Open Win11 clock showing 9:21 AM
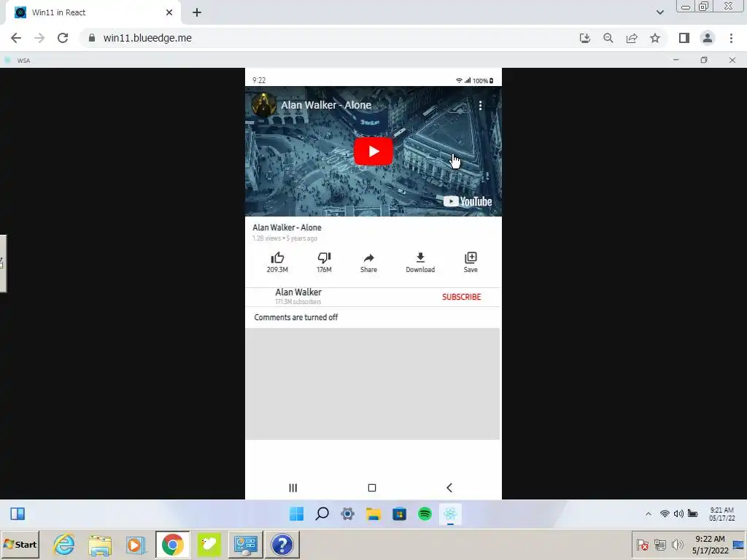 [x=721, y=514]
